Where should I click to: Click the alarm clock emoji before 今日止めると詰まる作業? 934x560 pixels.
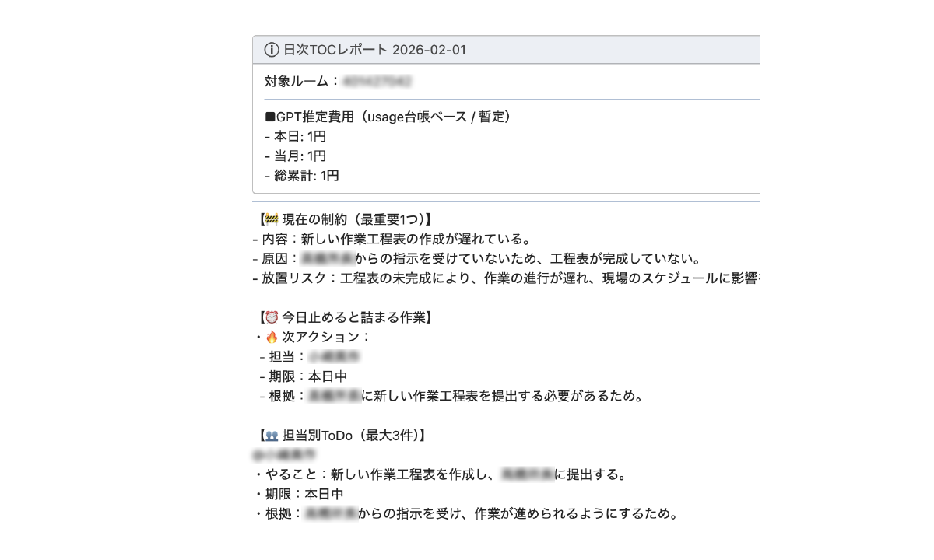(272, 317)
